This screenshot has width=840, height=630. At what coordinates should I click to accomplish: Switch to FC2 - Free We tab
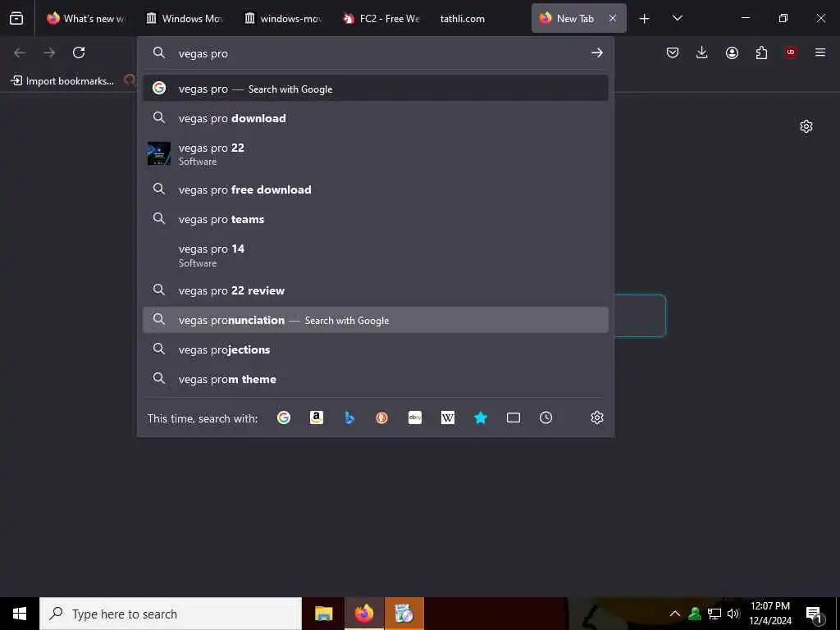click(382, 19)
